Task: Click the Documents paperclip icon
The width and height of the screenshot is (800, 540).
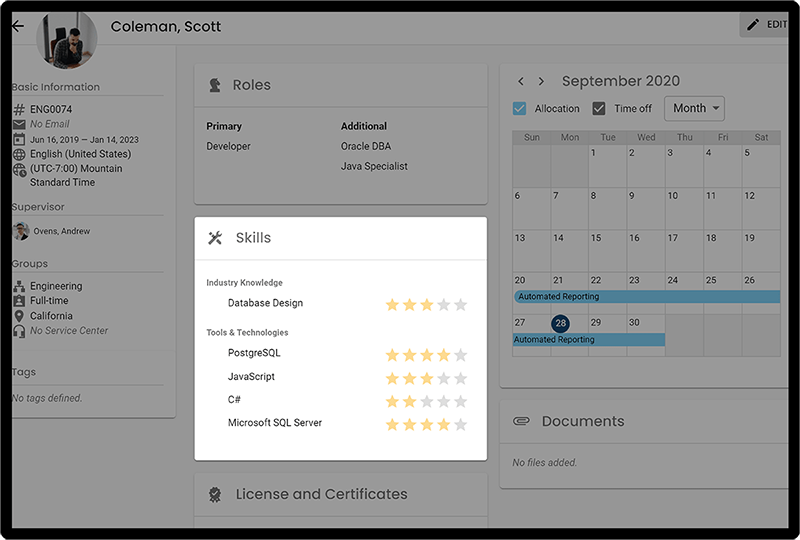Action: pos(520,422)
